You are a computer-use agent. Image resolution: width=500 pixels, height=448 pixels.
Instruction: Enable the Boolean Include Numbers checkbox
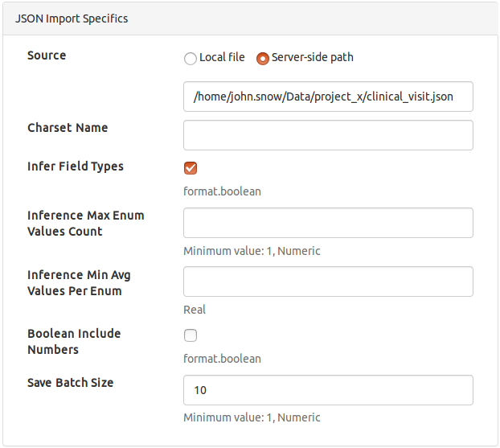[x=191, y=335]
